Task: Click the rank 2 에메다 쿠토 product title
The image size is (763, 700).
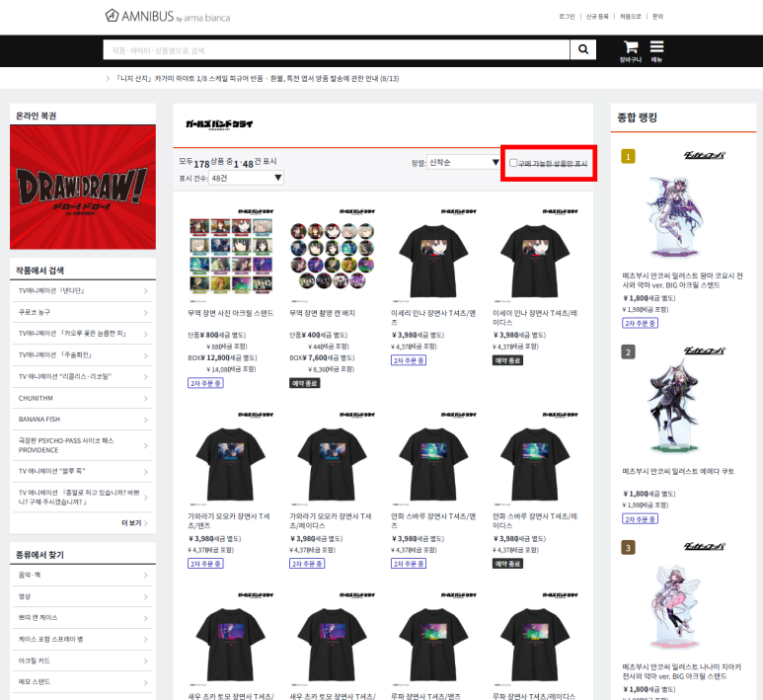Action: pyautogui.click(x=678, y=471)
